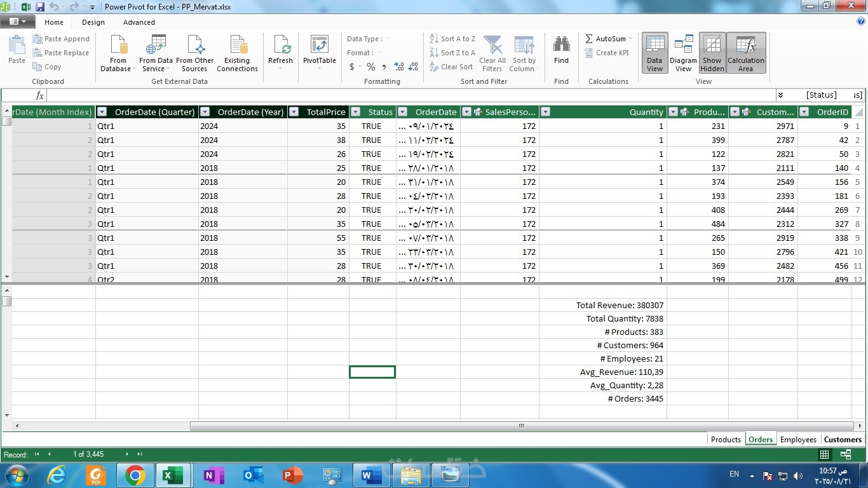Switch to Diagram View
This screenshot has width=868, height=488.
click(683, 53)
